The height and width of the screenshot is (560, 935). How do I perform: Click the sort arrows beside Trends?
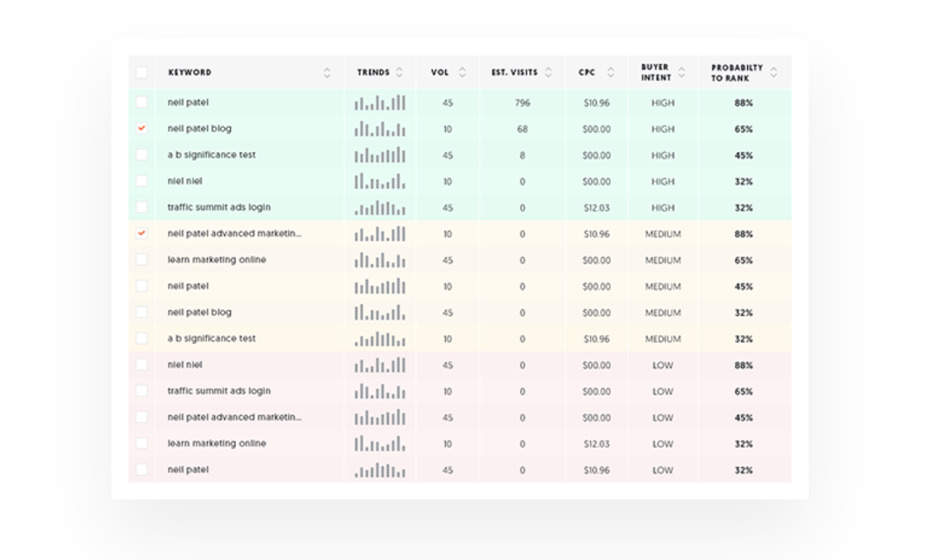click(x=399, y=73)
